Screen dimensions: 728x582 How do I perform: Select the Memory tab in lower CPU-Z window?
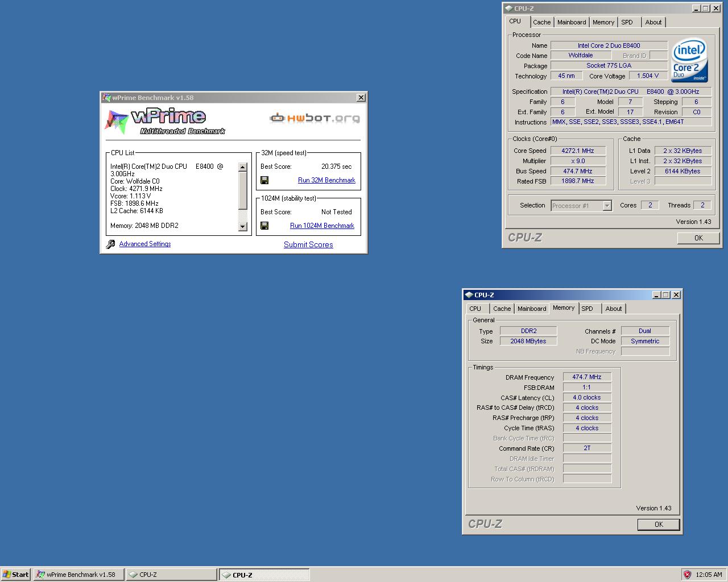click(564, 307)
